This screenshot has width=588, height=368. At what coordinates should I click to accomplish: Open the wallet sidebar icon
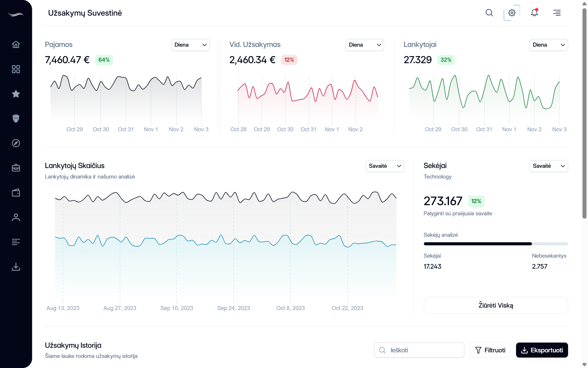tap(16, 193)
